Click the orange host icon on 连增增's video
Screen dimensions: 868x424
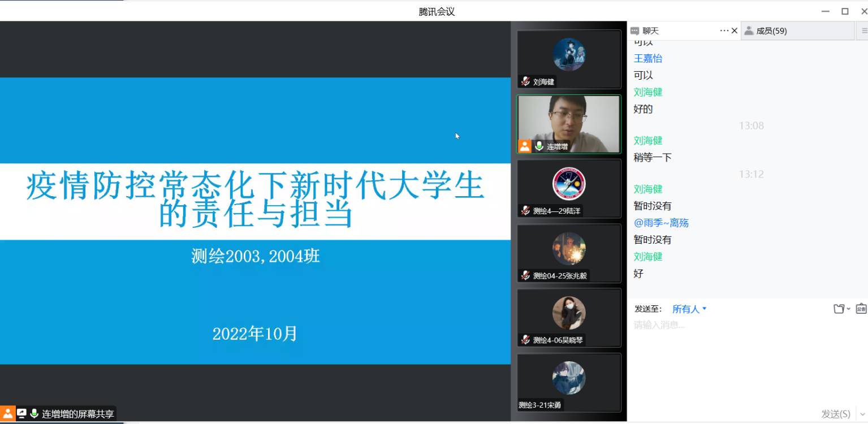(525, 146)
